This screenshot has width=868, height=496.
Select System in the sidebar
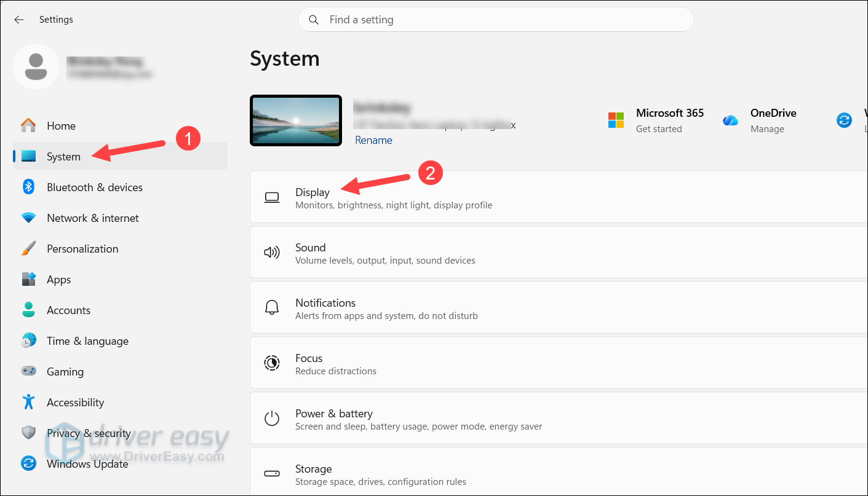[121, 156]
